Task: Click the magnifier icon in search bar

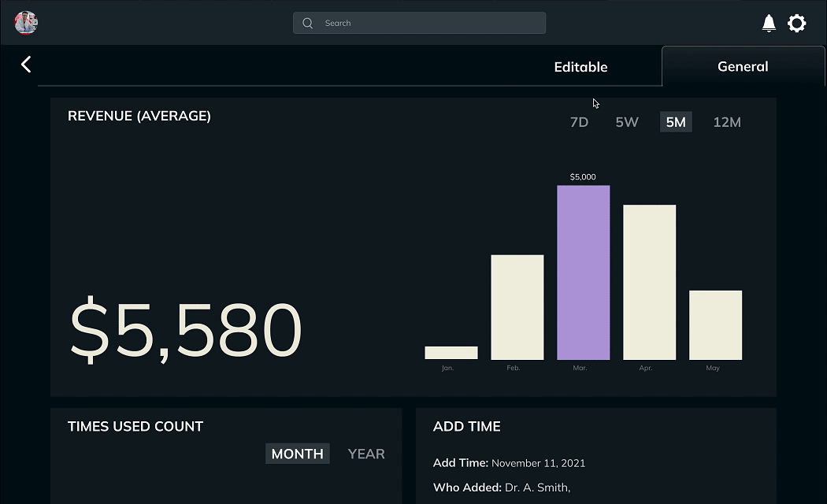Action: click(307, 23)
